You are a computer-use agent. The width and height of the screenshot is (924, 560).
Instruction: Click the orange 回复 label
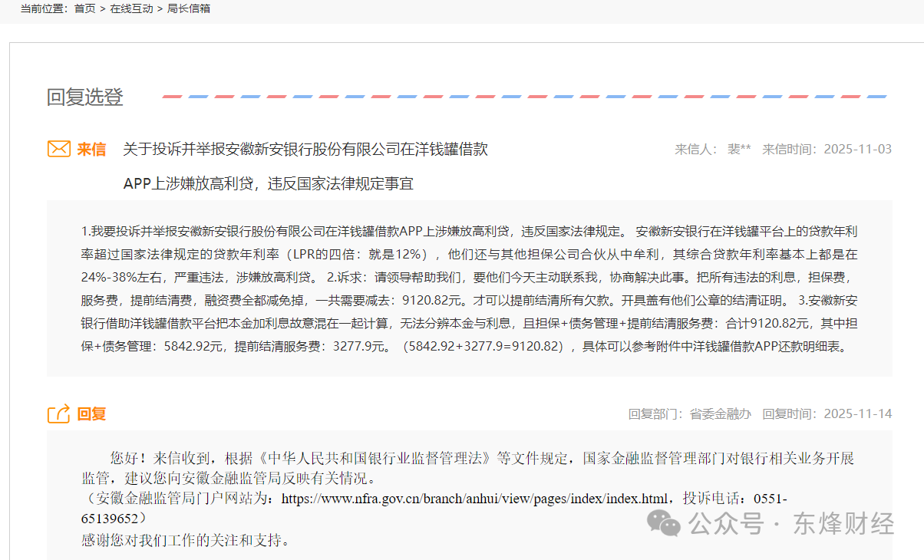click(91, 414)
